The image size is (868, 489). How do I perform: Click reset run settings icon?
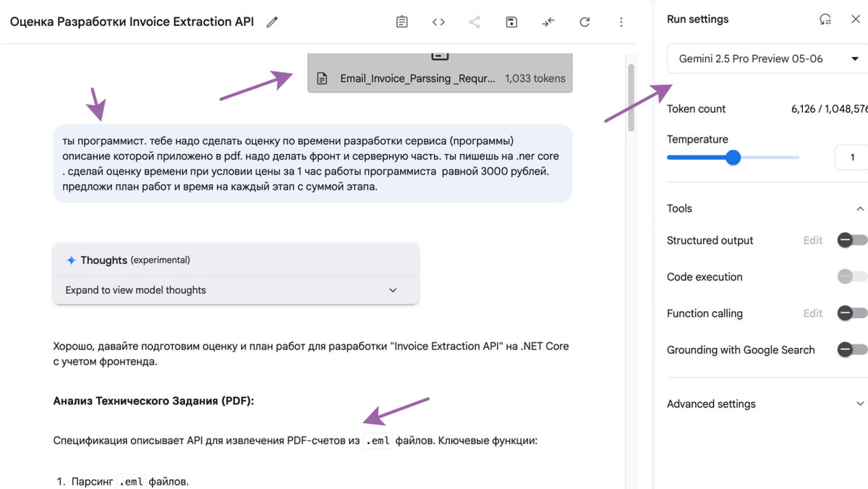[x=825, y=20]
